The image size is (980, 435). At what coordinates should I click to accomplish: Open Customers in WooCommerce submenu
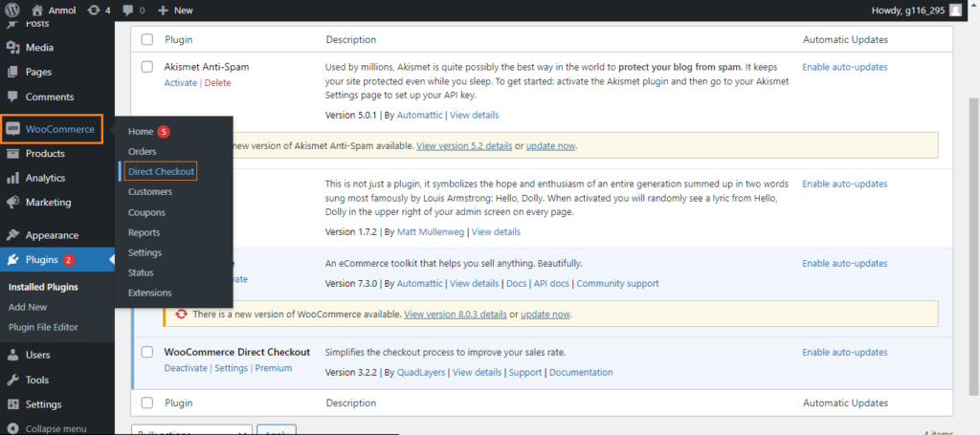(x=150, y=192)
